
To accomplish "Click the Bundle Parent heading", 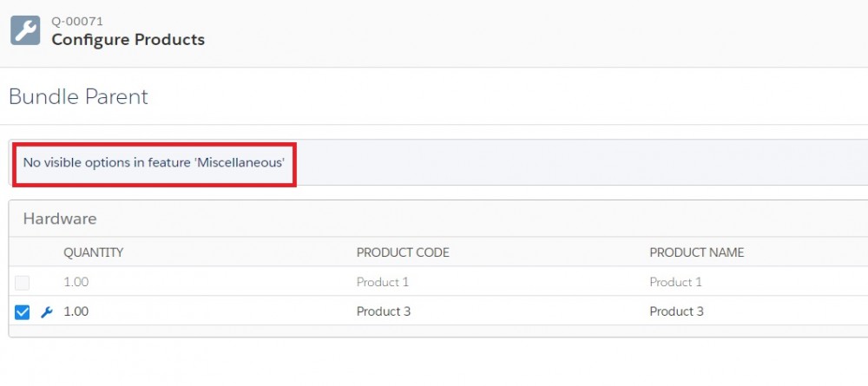I will pos(79,97).
